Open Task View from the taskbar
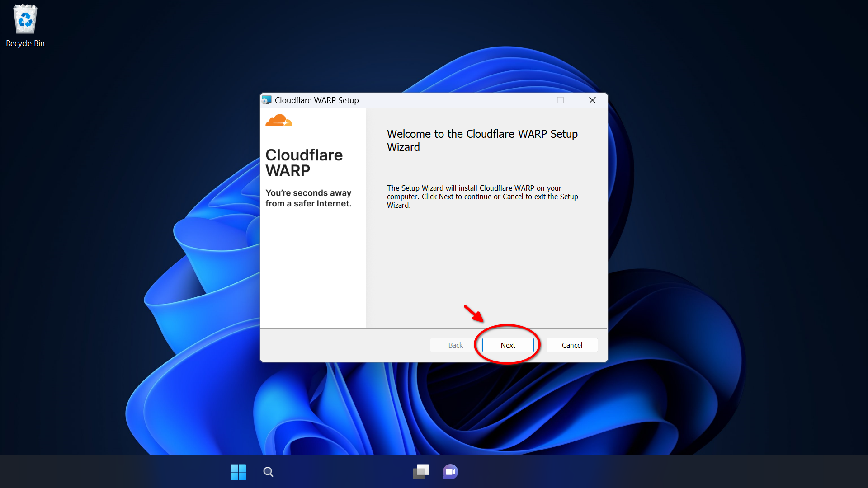The image size is (868, 488). coord(421,472)
